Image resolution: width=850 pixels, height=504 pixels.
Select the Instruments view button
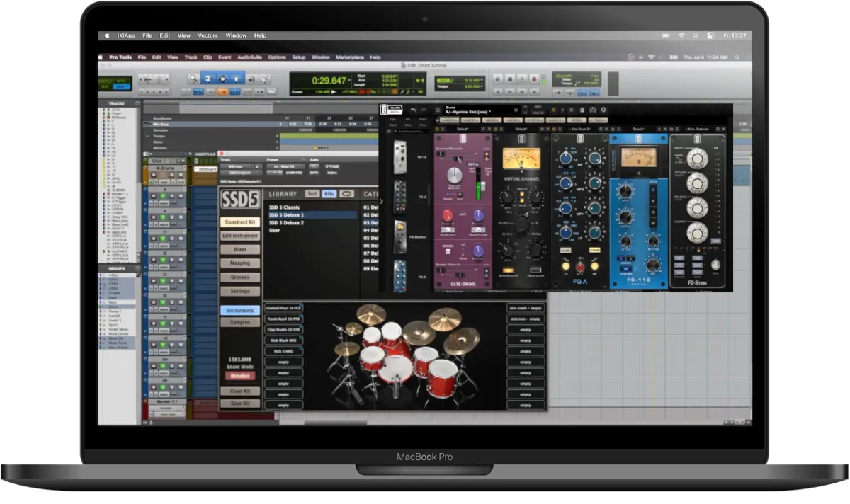[x=239, y=310]
